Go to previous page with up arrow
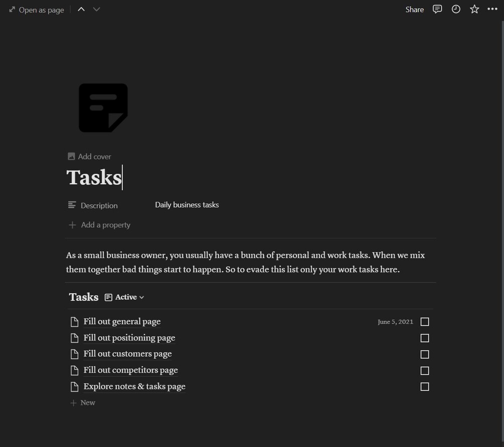 pos(81,10)
